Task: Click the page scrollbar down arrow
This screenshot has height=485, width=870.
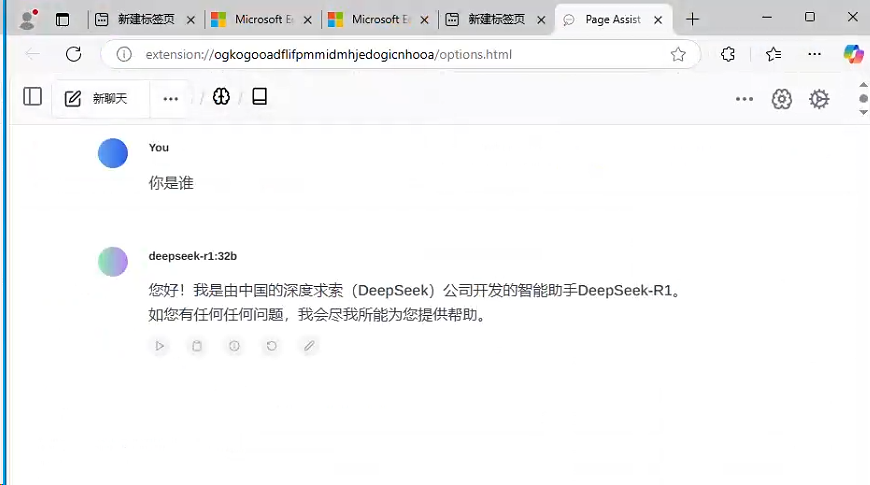Action: tap(863, 112)
